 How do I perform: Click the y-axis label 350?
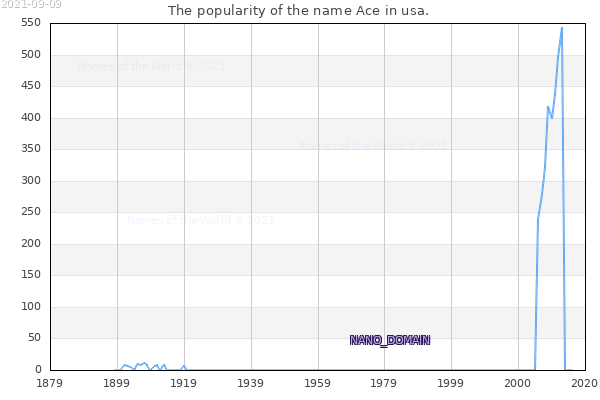coord(31,149)
